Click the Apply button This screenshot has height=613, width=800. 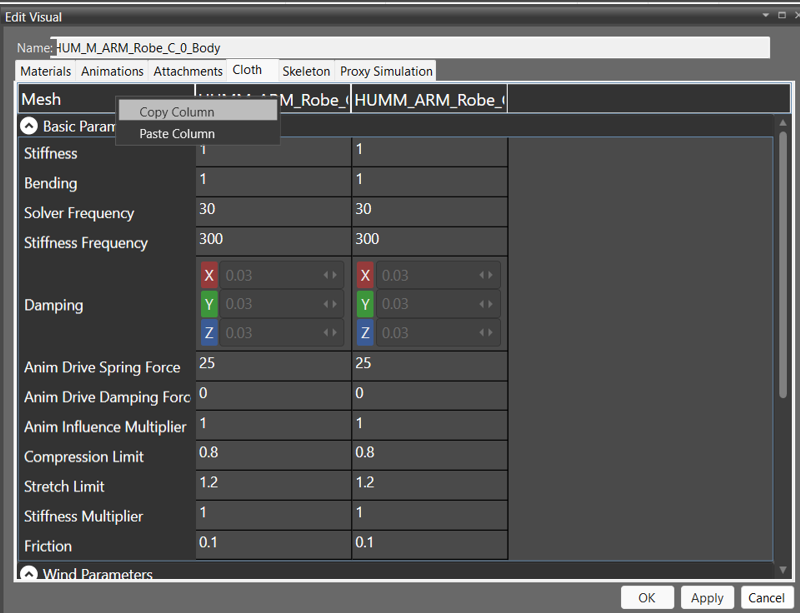click(707, 597)
